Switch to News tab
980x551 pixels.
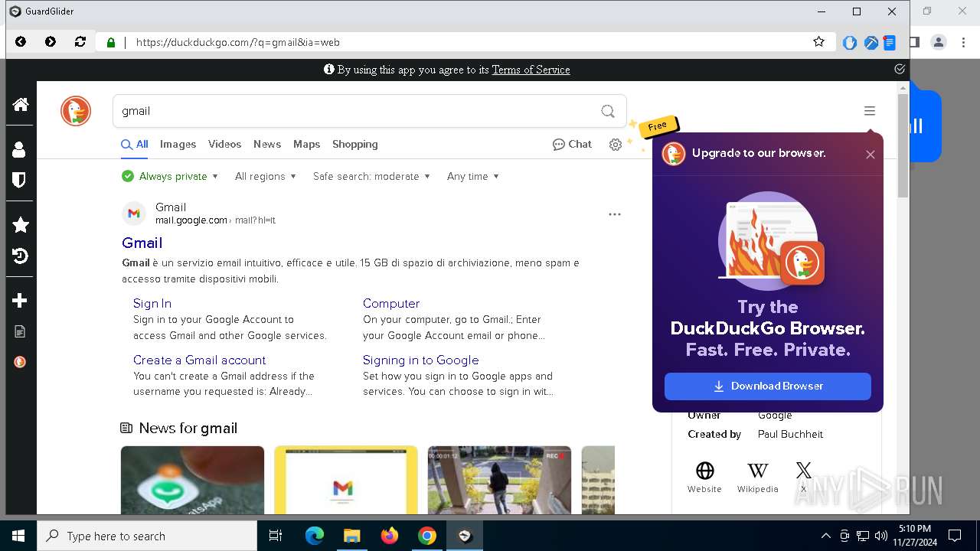(x=267, y=144)
